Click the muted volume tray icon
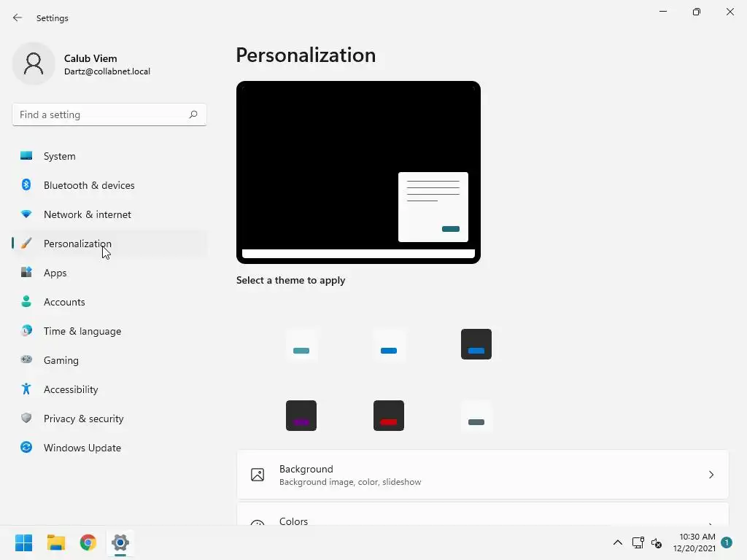The height and width of the screenshot is (560, 747). [x=657, y=542]
